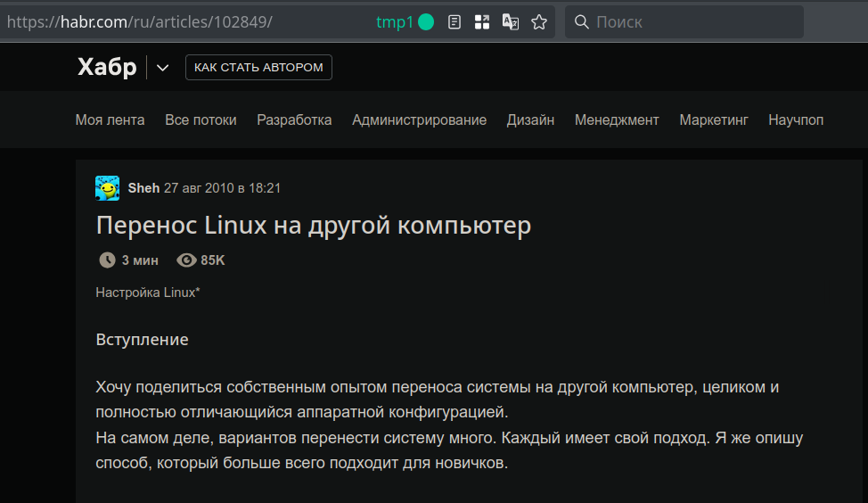Bookmark this page with the star icon

pos(539,22)
